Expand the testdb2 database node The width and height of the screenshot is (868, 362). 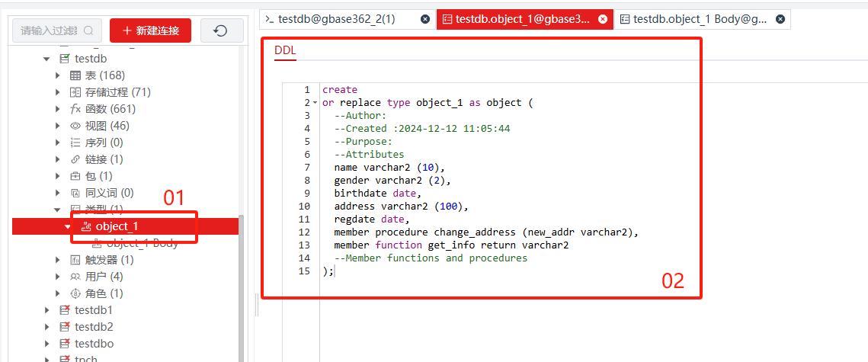(x=46, y=327)
